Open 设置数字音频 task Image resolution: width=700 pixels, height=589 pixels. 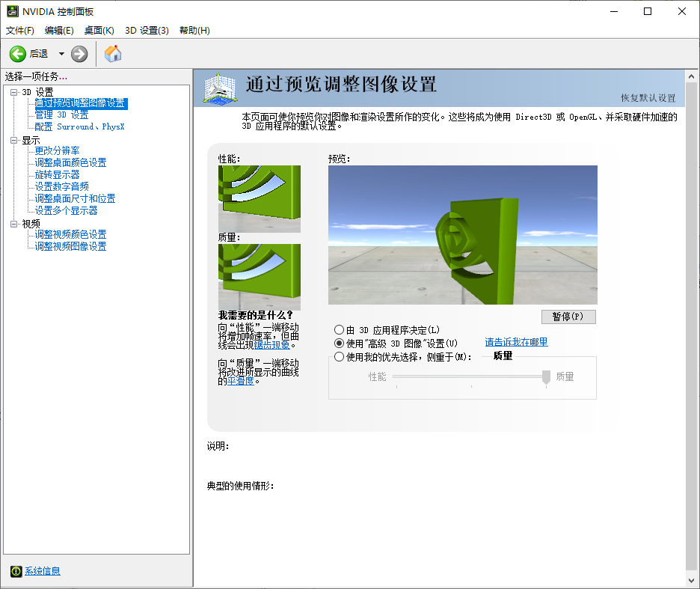(61, 187)
